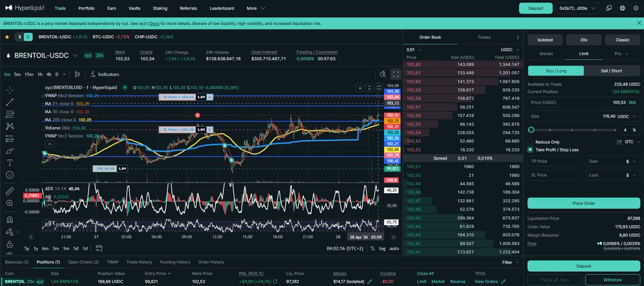644x286 pixels.
Task: Select the Market order tab
Action: pos(546,54)
